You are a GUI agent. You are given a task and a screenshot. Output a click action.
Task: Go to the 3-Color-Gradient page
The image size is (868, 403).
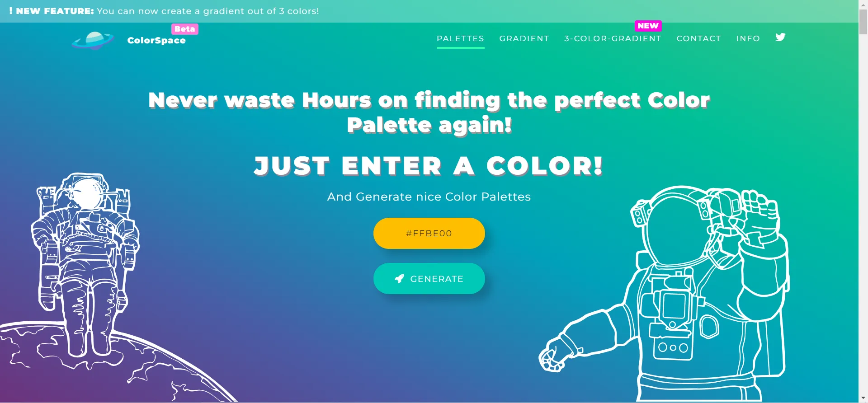613,39
